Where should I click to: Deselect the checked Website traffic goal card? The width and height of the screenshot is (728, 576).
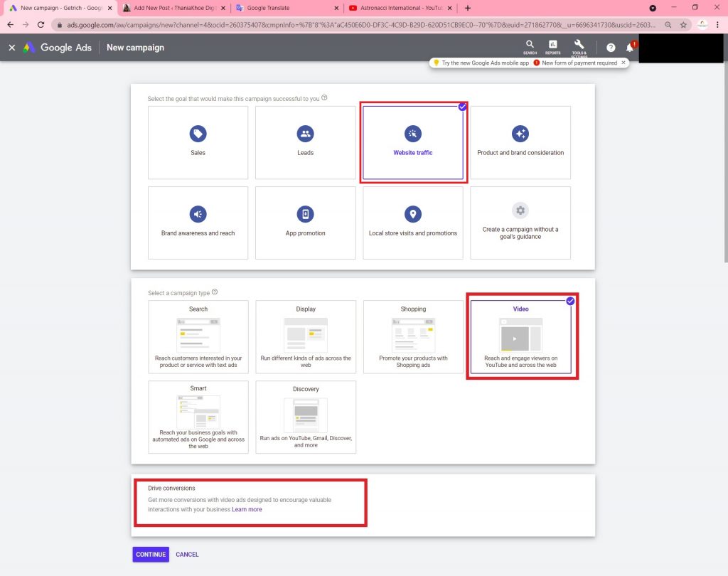413,142
